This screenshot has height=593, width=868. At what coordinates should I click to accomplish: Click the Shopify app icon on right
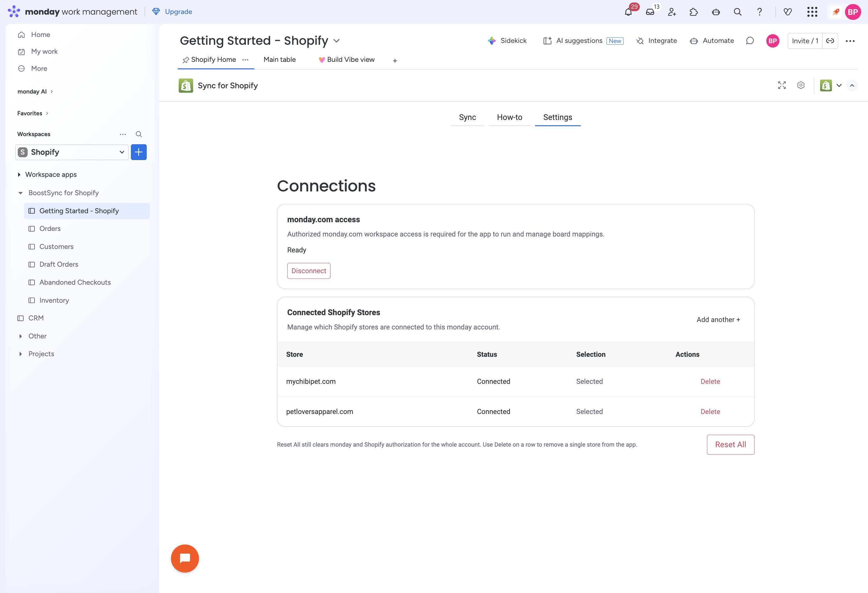826,85
